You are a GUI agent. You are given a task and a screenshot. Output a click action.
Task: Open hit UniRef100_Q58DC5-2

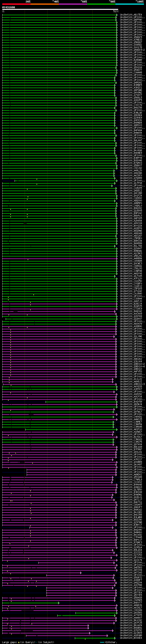click(x=132, y=50)
